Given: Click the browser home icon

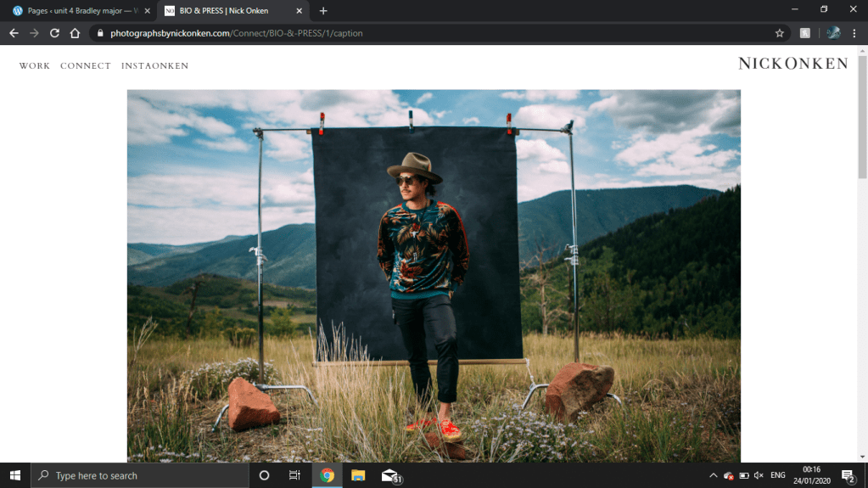Looking at the screenshot, I should pos(75,33).
